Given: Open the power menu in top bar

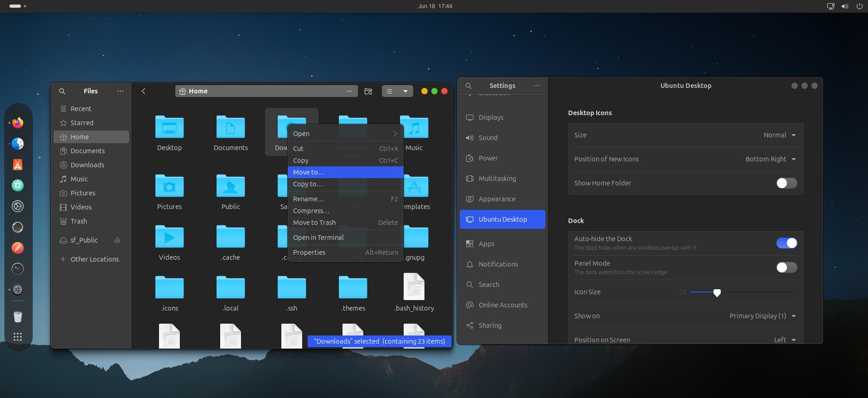Looking at the screenshot, I should pyautogui.click(x=859, y=6).
